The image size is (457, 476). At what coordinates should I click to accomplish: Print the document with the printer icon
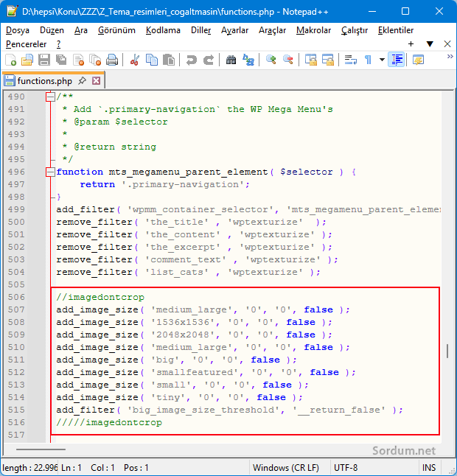click(112, 60)
